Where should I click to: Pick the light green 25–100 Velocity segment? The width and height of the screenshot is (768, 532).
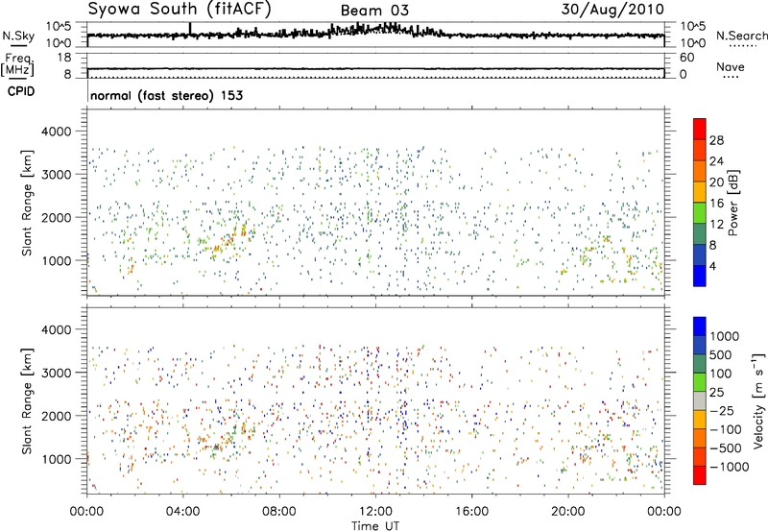pyautogui.click(x=700, y=382)
